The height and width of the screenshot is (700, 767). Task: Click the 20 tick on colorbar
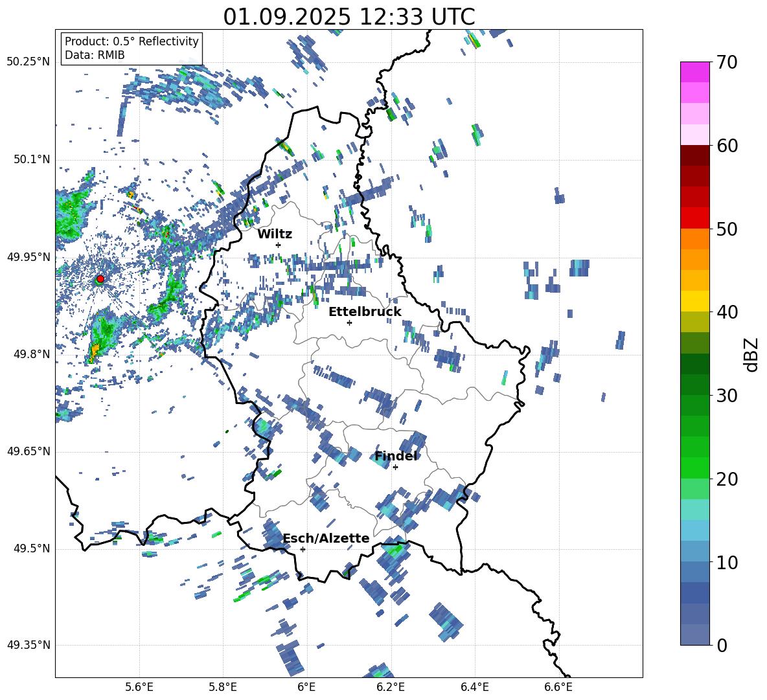[x=727, y=479]
